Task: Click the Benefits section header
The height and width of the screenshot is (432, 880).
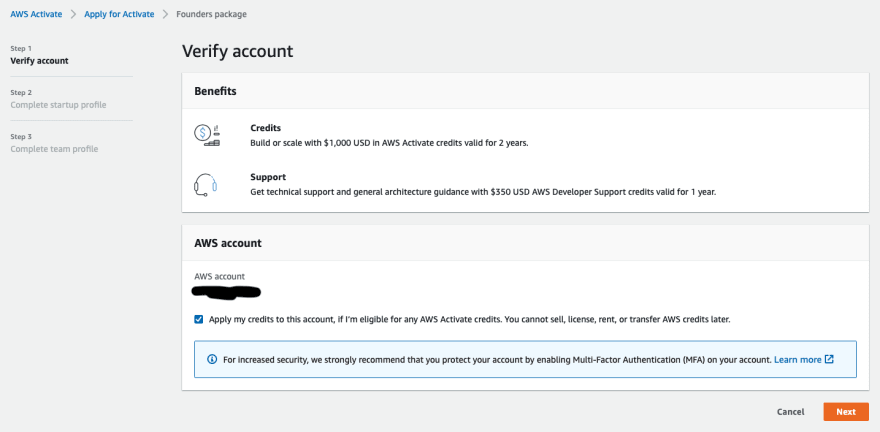Action: (x=216, y=91)
